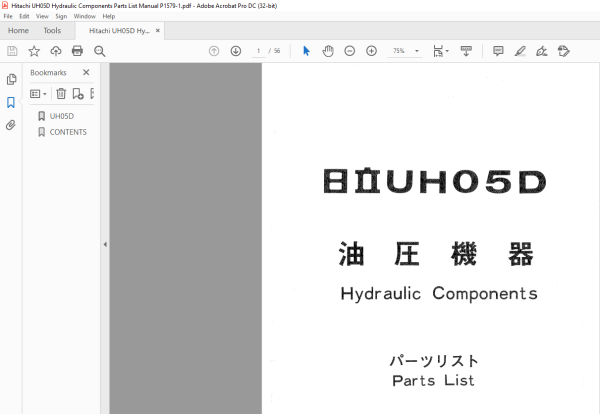
Task: Print the document with printer icon
Action: (x=77, y=51)
